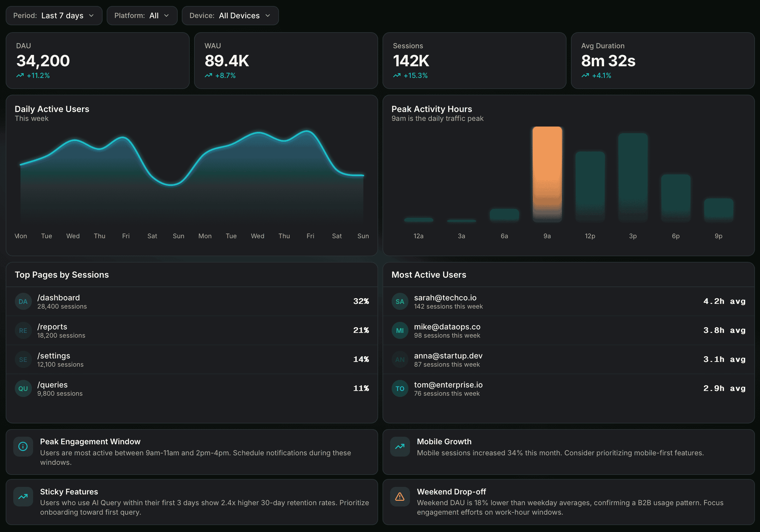
Task: Click the Weekend Drop-off warning triangle icon
Action: 400,496
